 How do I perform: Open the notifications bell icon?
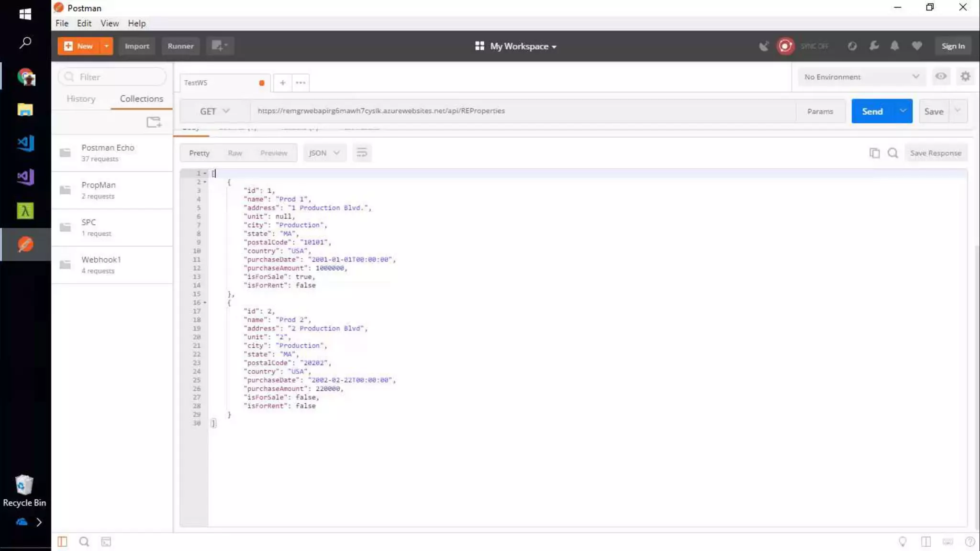(x=894, y=46)
